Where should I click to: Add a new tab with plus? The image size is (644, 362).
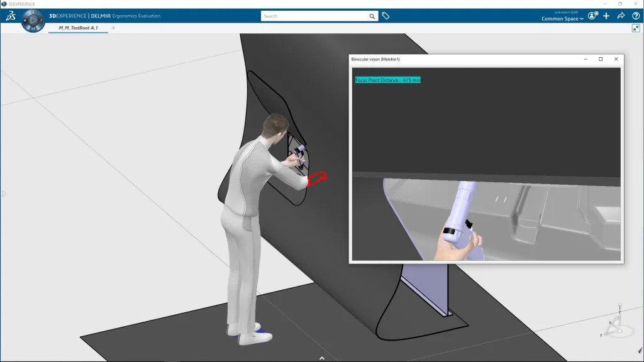click(113, 28)
